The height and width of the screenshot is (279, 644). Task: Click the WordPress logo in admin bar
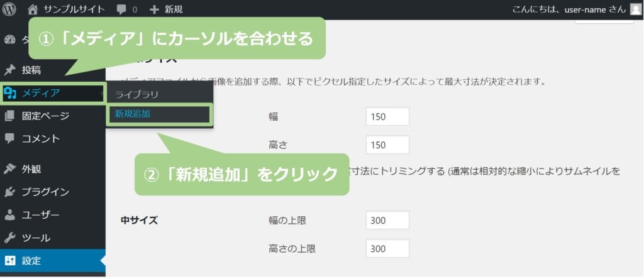(10, 10)
